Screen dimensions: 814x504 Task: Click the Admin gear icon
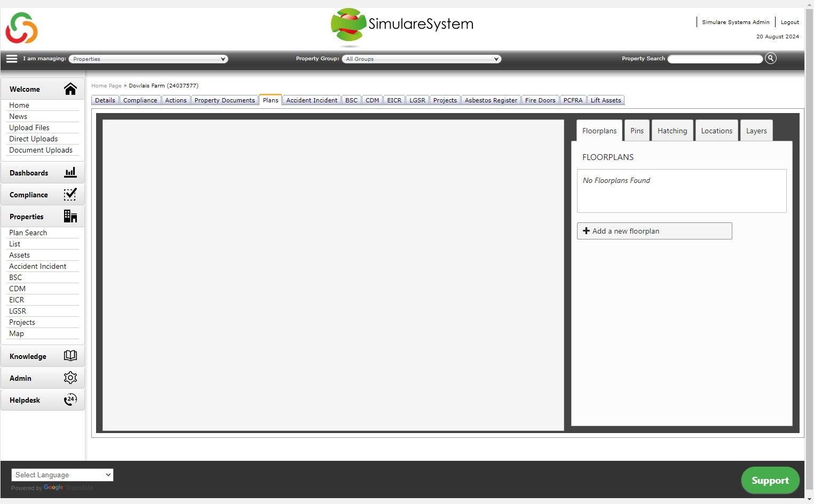pyautogui.click(x=70, y=378)
